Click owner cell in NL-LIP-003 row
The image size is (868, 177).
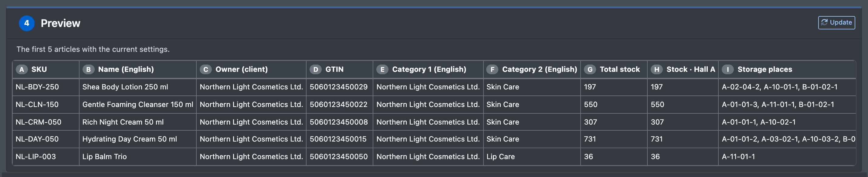coord(251,156)
